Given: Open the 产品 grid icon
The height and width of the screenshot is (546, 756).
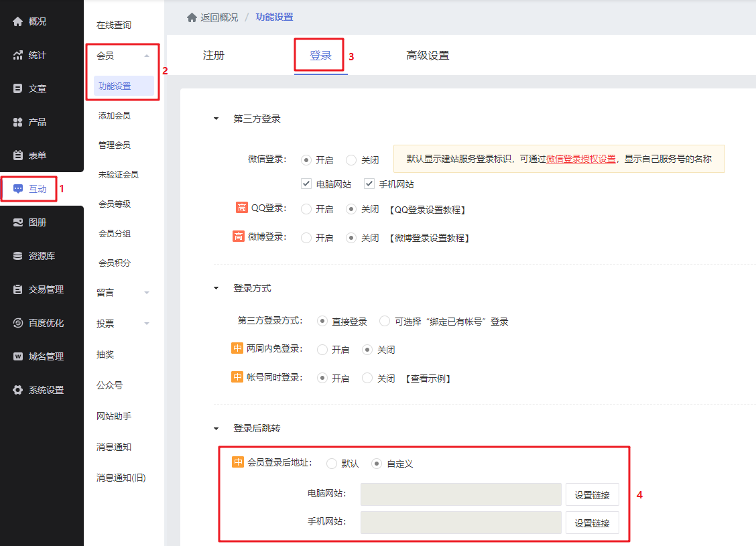Looking at the screenshot, I should pyautogui.click(x=18, y=122).
